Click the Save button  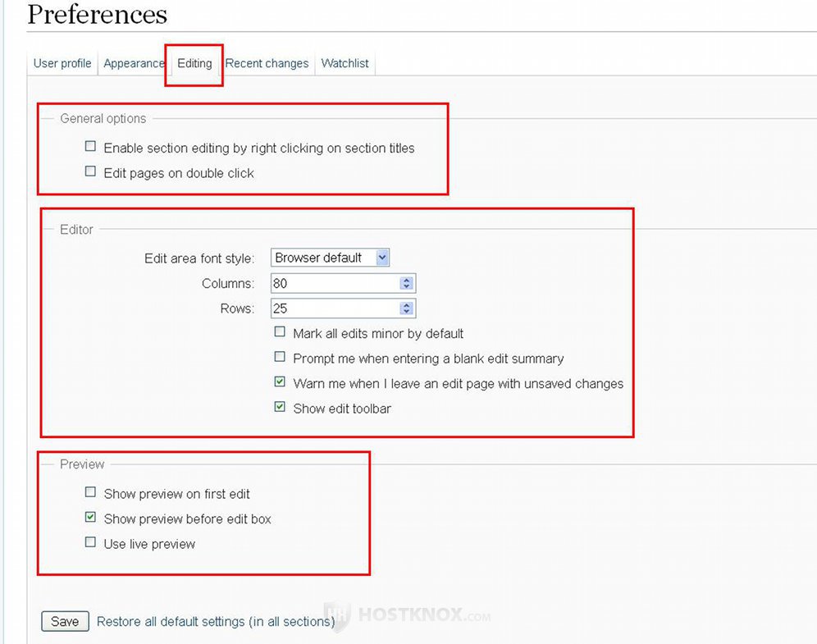65,621
